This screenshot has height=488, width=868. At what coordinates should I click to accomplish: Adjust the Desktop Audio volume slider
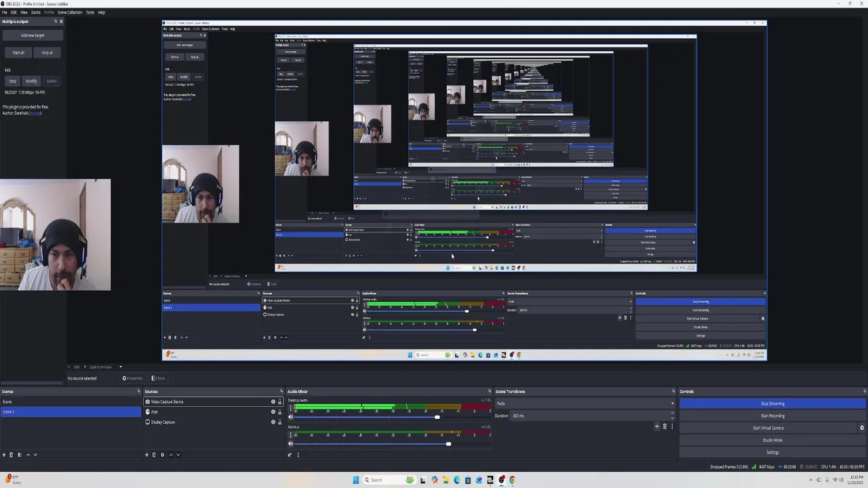[x=437, y=417]
